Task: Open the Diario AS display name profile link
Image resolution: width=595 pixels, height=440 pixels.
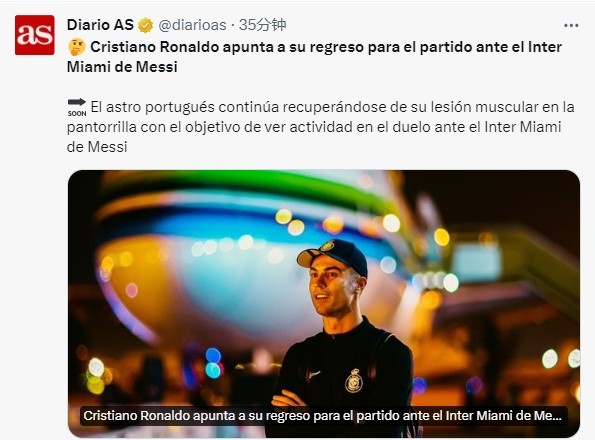Action: 100,25
